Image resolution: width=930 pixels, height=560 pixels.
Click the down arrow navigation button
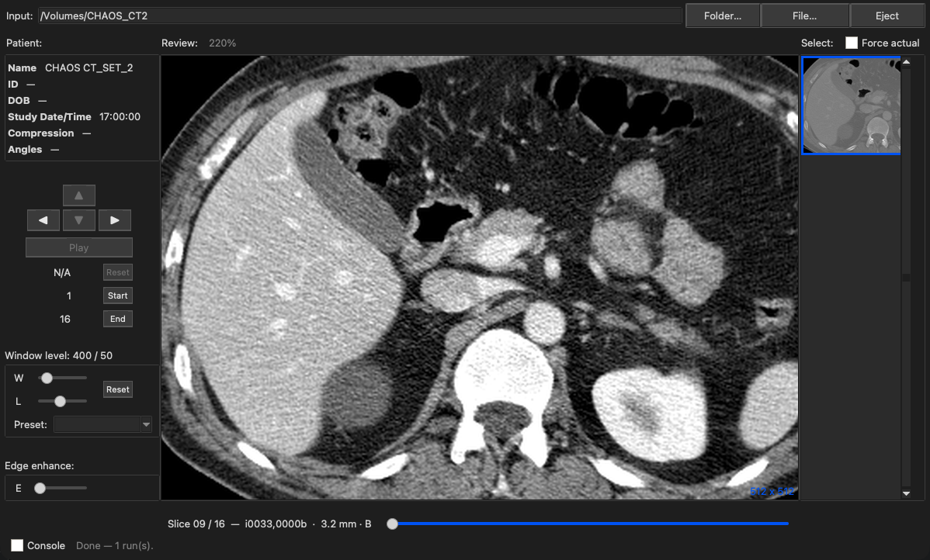click(x=79, y=220)
